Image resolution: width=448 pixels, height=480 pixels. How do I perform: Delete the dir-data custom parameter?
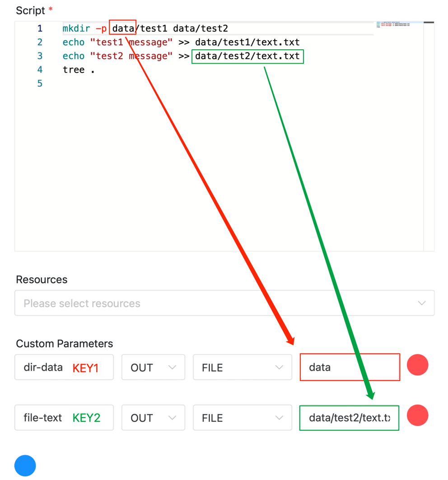(417, 365)
